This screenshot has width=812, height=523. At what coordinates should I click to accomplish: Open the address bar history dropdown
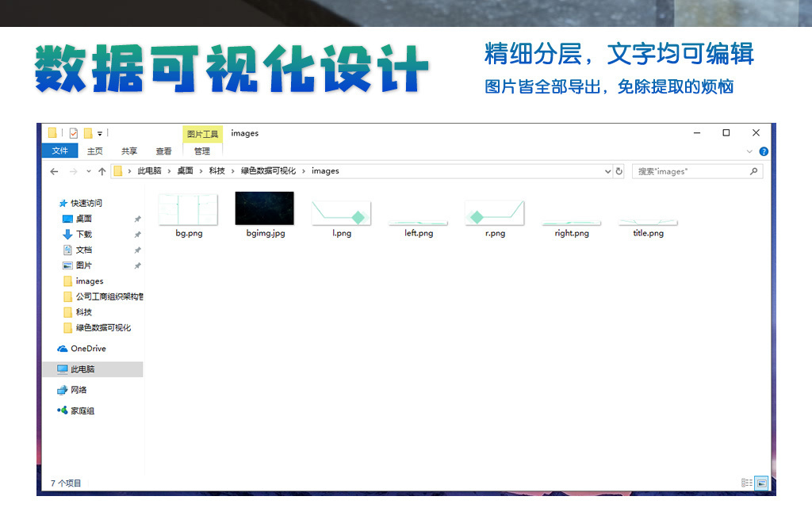607,171
